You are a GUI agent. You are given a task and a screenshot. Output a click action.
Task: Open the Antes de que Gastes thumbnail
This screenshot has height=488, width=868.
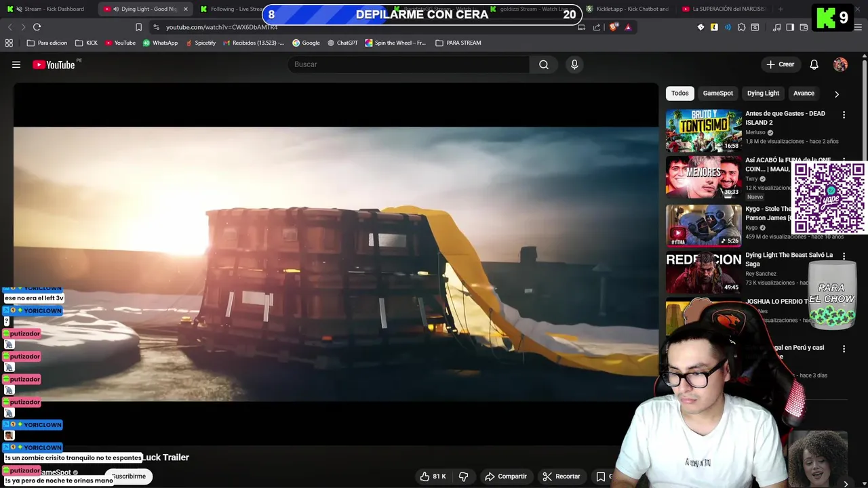(703, 131)
